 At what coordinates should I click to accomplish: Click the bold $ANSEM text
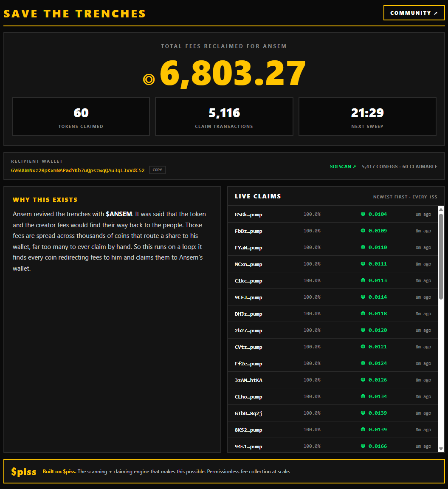[119, 214]
